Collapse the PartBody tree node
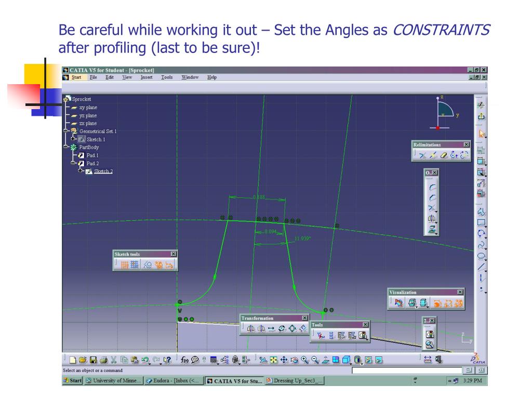The image size is (532, 399). (65, 147)
